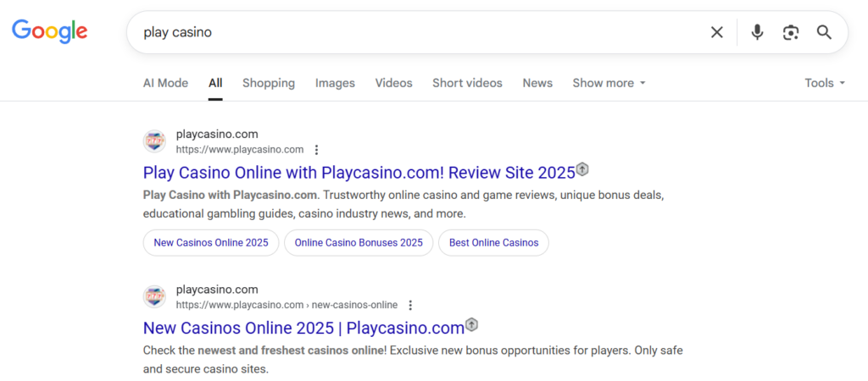868x381 pixels.
Task: Clear the search box with the X icon
Action: click(717, 33)
